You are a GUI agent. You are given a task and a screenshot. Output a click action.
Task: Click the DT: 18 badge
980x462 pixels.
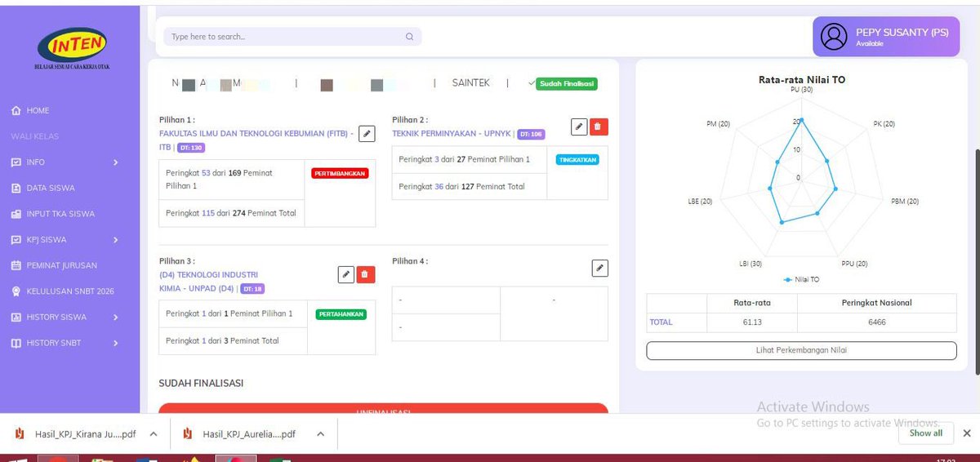252,289
